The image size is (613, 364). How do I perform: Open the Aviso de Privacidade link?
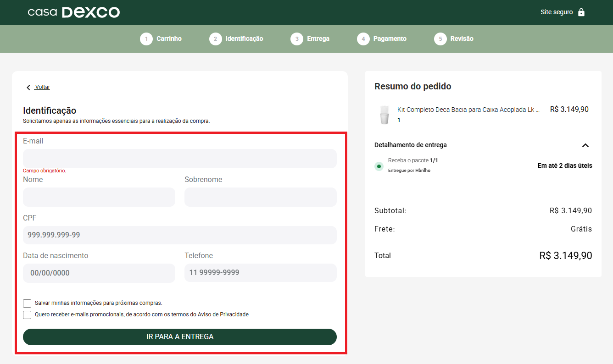tap(223, 314)
